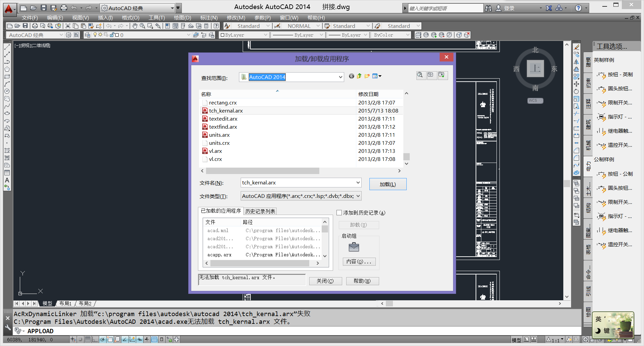This screenshot has height=346, width=644.
Task: Open the Help question mark toolbar icon
Action: coord(216,26)
